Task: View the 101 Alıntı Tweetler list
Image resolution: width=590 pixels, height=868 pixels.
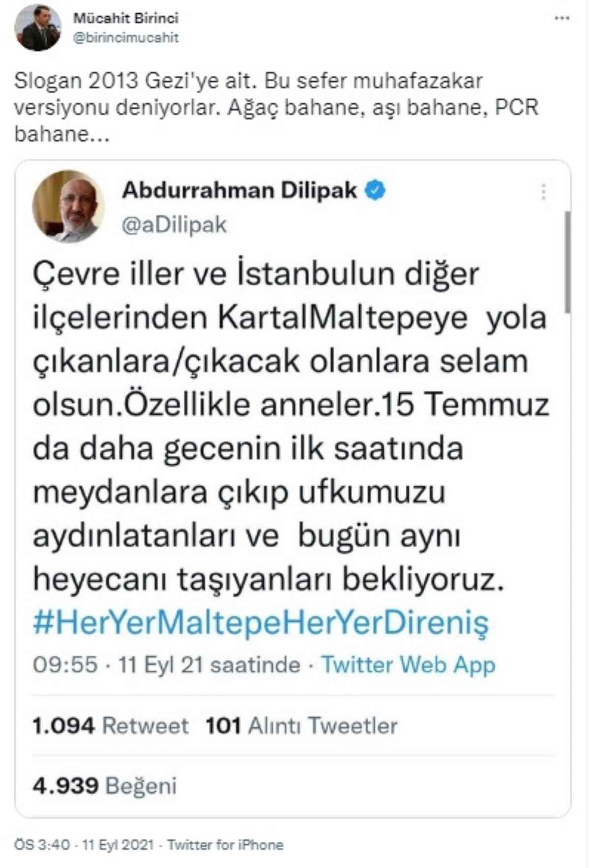Action: [301, 726]
